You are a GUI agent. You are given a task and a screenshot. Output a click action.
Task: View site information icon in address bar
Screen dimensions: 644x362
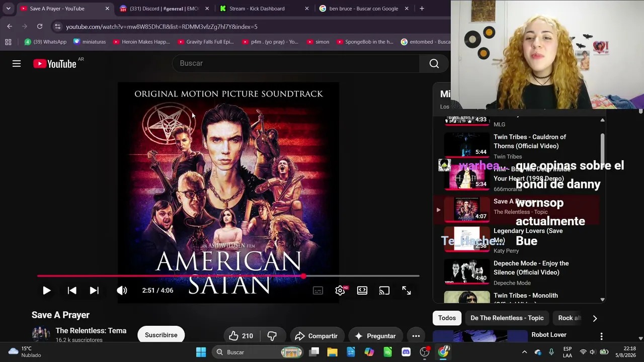coord(57,27)
